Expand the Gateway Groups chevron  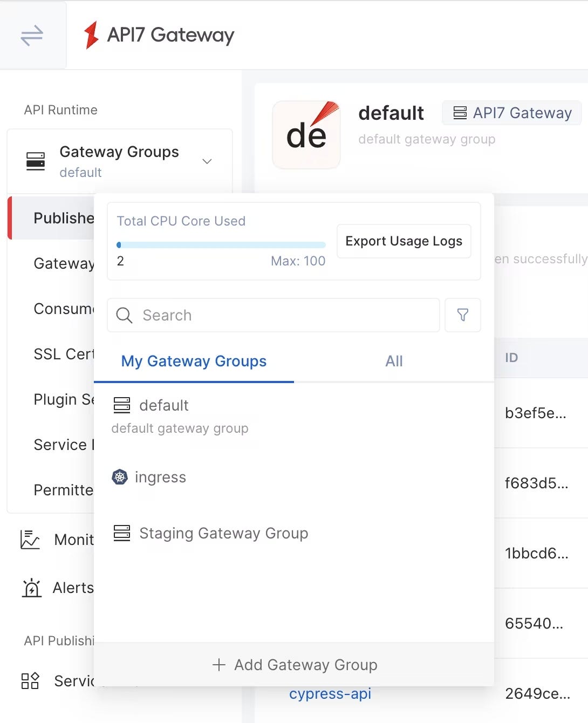pyautogui.click(x=207, y=161)
